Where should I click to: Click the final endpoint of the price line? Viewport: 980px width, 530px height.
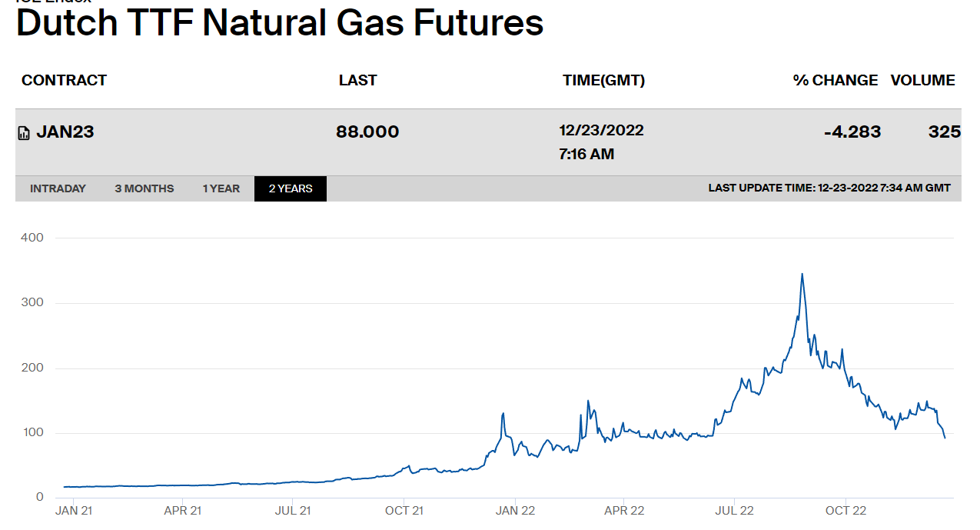[945, 438]
